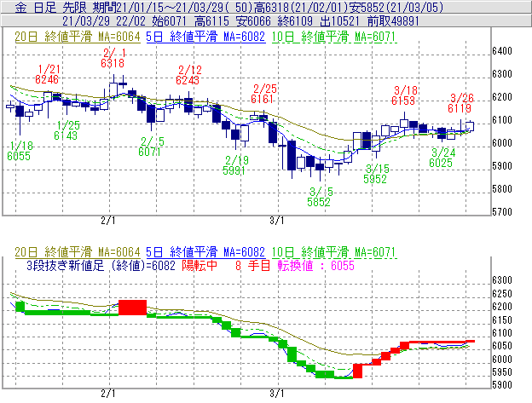Image resolution: width=532 pixels, height=403 pixels.
Task: Click the last white candlestick in upper chart
Action: click(470, 126)
